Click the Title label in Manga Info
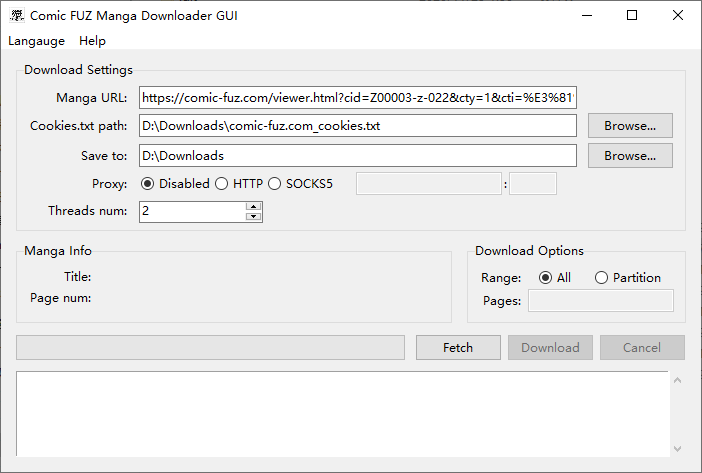Screen dimensions: 702x473 77,277
